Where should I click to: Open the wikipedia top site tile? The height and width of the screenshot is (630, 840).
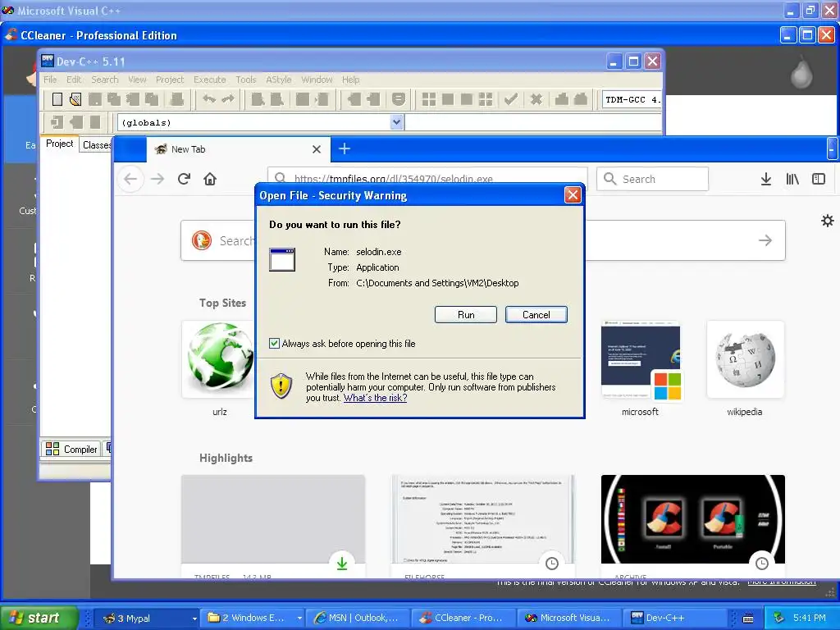click(745, 359)
